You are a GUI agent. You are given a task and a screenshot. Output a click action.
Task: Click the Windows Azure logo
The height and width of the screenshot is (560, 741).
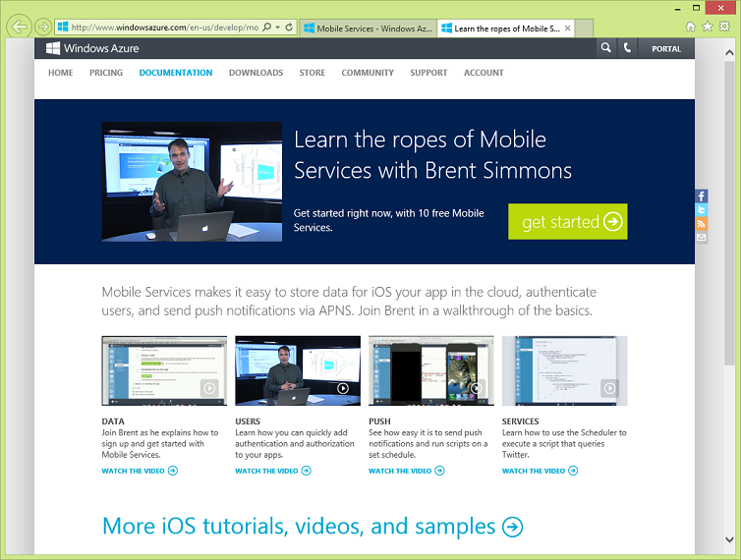pos(92,48)
